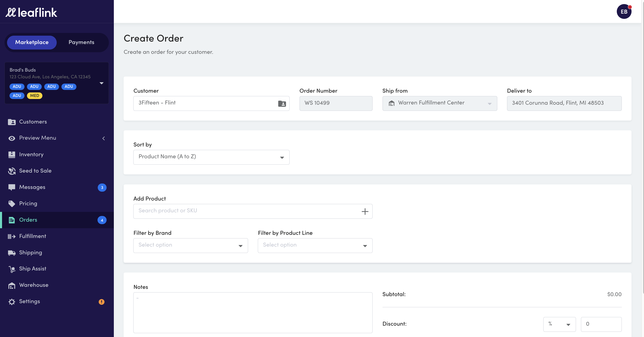
Task: Open Settings from the sidebar
Action: coord(57,302)
